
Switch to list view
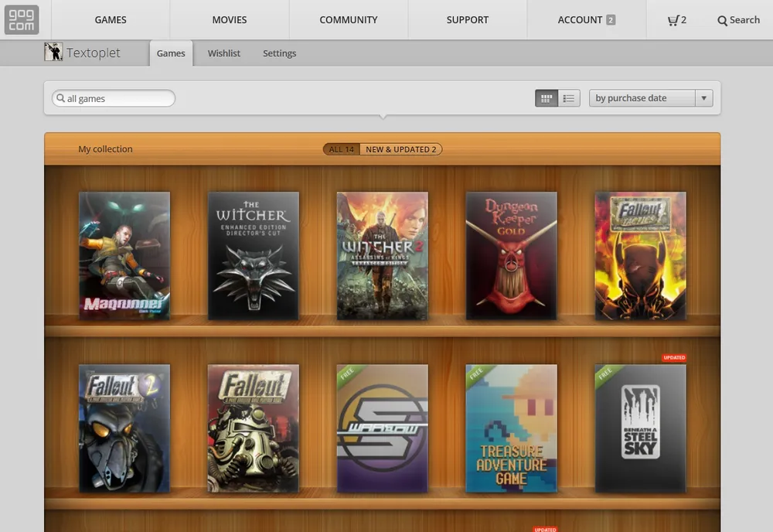pyautogui.click(x=569, y=98)
